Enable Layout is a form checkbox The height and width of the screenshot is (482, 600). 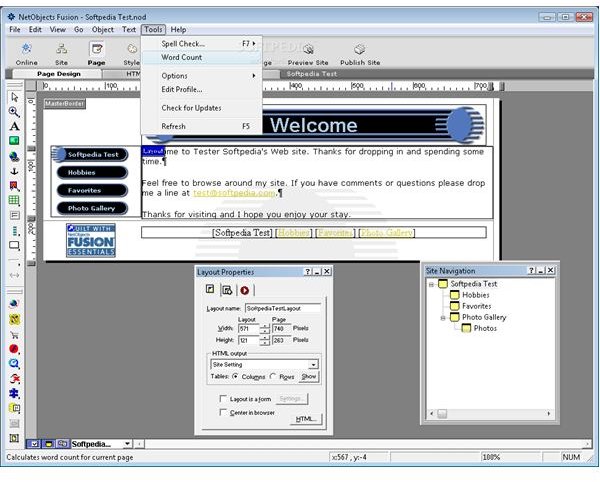click(x=223, y=399)
